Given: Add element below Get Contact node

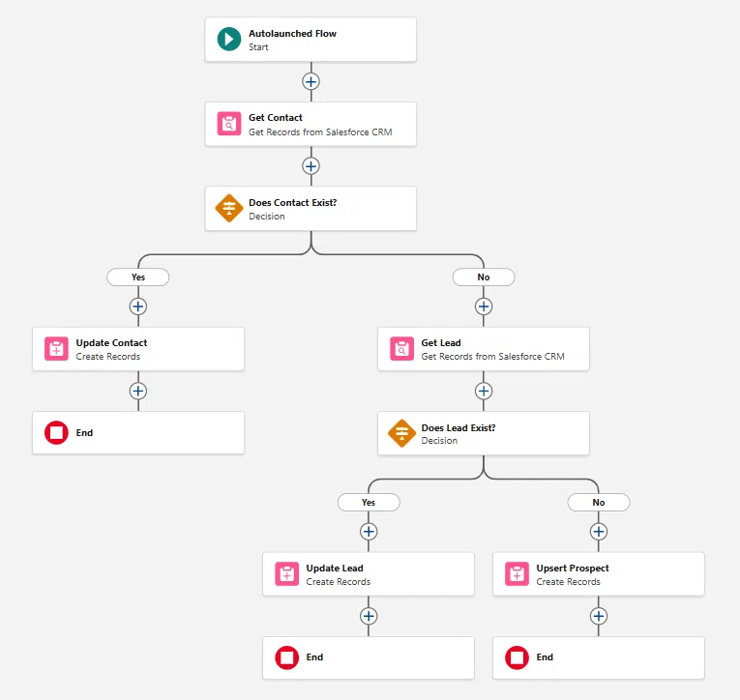Looking at the screenshot, I should click(311, 166).
